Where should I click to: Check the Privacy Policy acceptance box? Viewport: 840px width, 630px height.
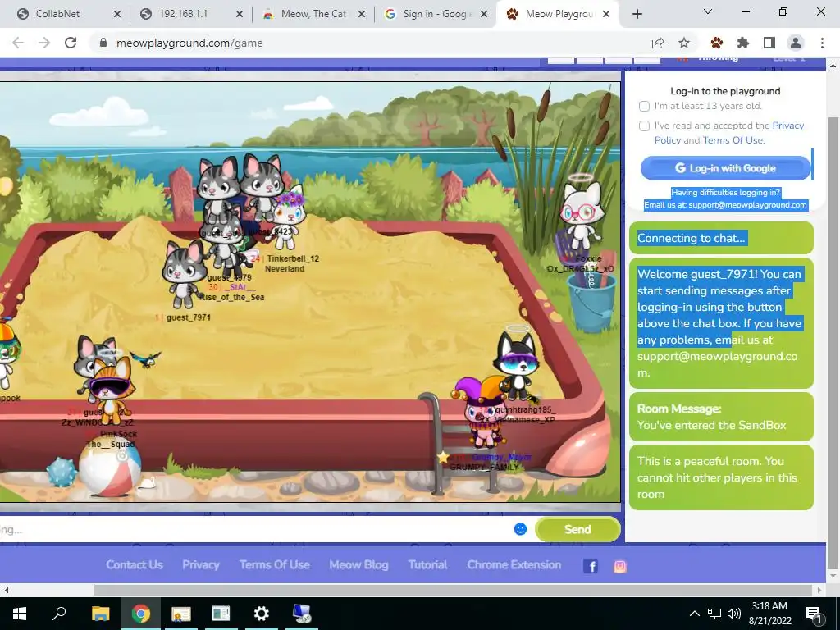[645, 126]
